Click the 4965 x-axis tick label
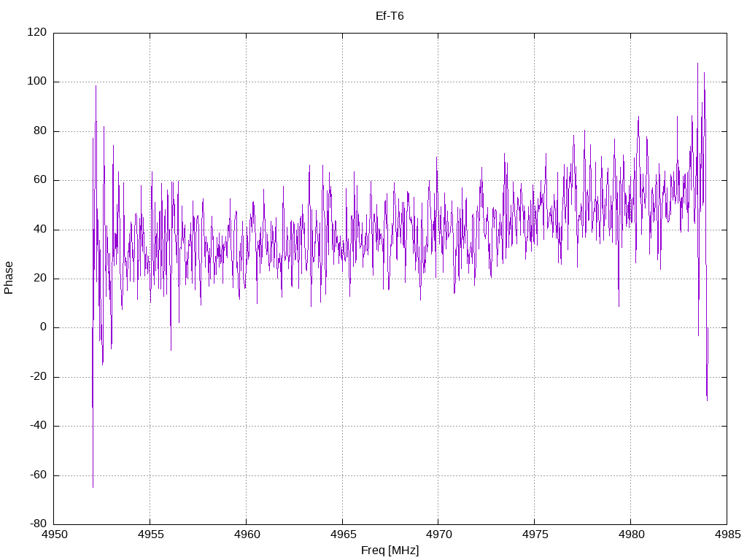 (x=343, y=534)
